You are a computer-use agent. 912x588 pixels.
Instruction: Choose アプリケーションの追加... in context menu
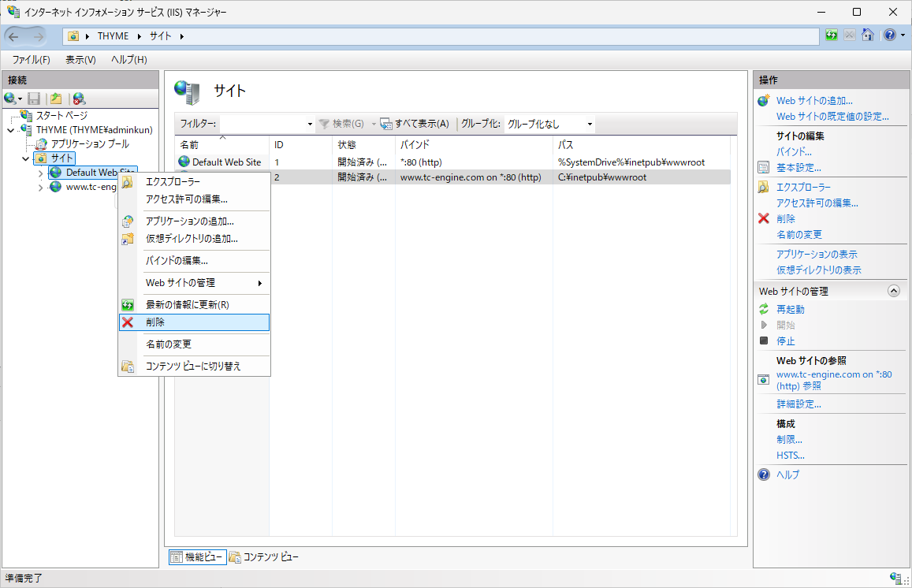194,221
